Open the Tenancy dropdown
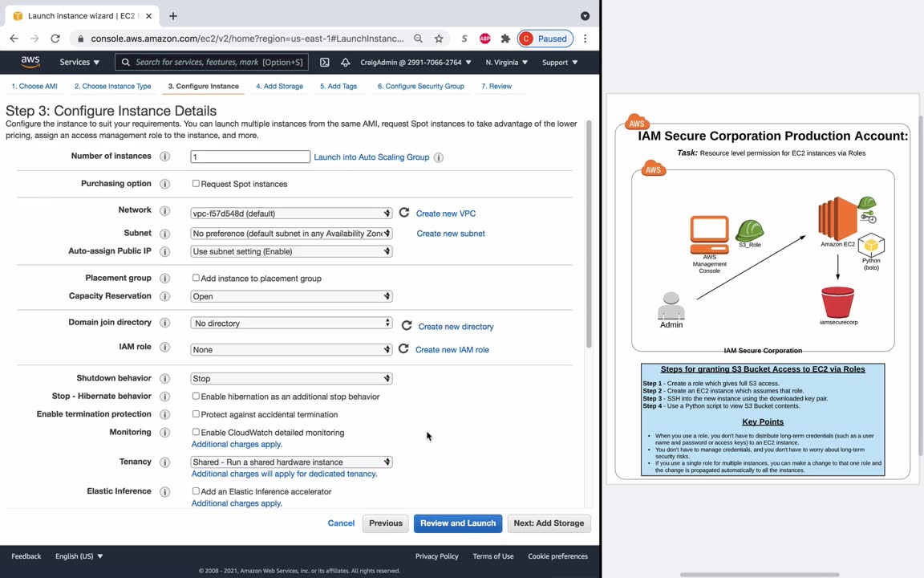The height and width of the screenshot is (578, 924). click(291, 462)
